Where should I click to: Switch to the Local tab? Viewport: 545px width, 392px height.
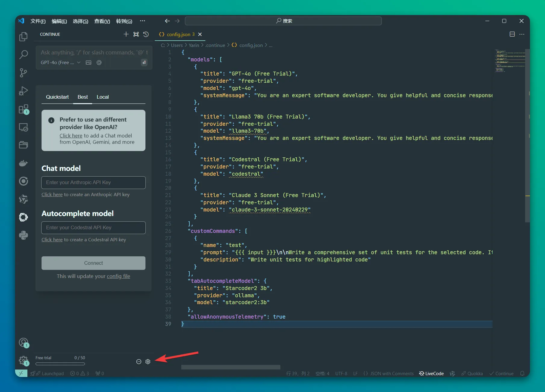point(102,97)
